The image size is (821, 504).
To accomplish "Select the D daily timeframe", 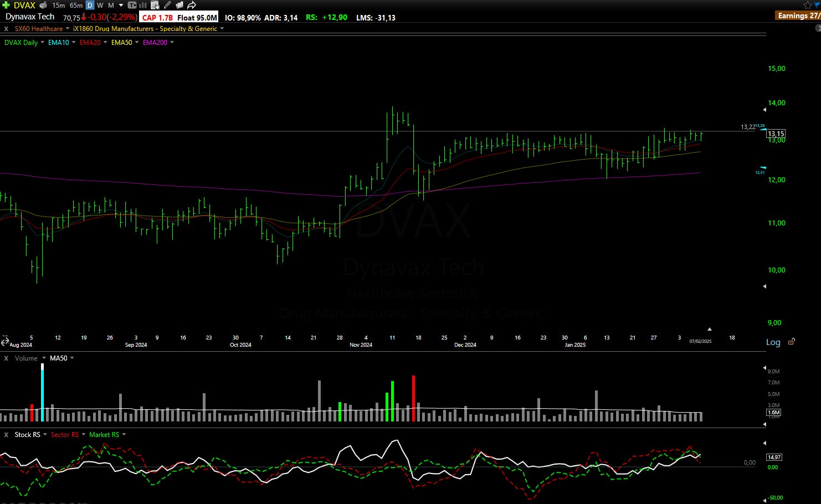I will (90, 5).
